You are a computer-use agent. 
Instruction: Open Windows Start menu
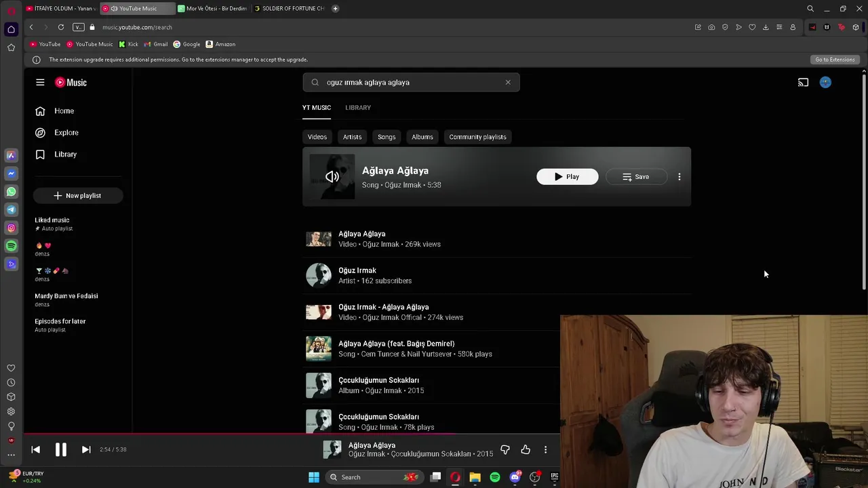point(313,477)
